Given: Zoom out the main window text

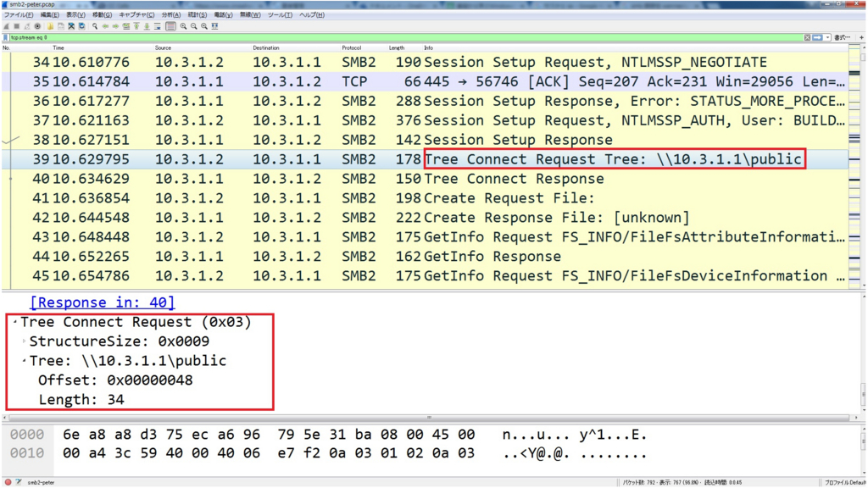Looking at the screenshot, I should pyautogui.click(x=194, y=26).
